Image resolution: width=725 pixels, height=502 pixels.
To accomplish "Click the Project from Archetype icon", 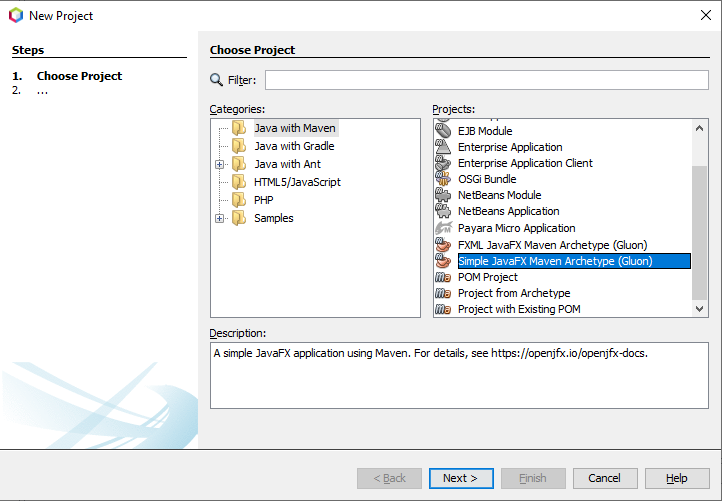I will [x=443, y=293].
